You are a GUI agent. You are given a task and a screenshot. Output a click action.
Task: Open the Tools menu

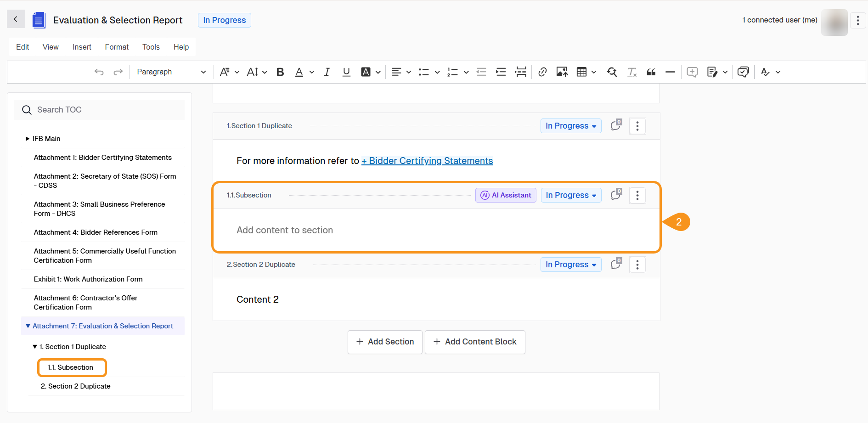tap(151, 46)
